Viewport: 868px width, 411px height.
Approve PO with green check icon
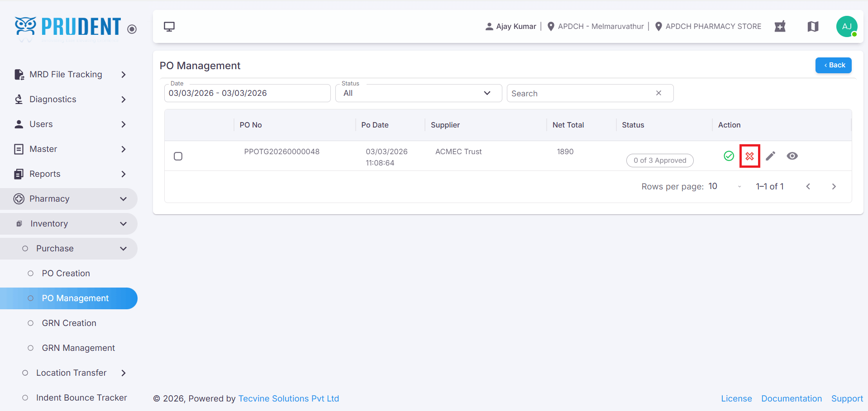click(729, 156)
